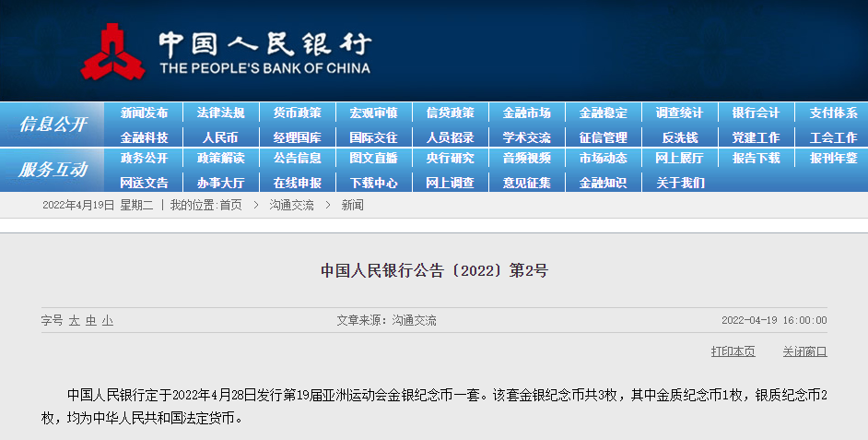Screen dimensions: 868x440
Task: Open 下载中心 link
Action: pyautogui.click(x=374, y=183)
